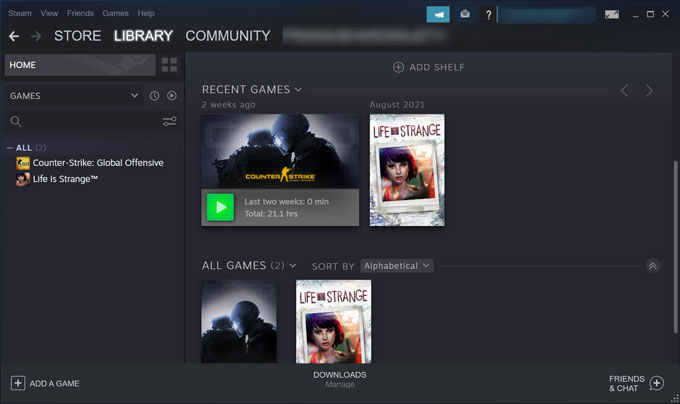The height and width of the screenshot is (404, 680).
Task: Click the library vertical scrollbar
Action: click(675, 247)
